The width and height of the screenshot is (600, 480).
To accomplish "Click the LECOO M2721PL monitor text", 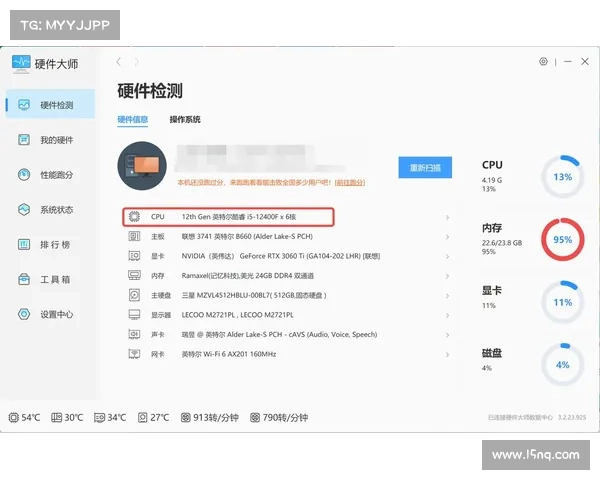I will pos(238,315).
